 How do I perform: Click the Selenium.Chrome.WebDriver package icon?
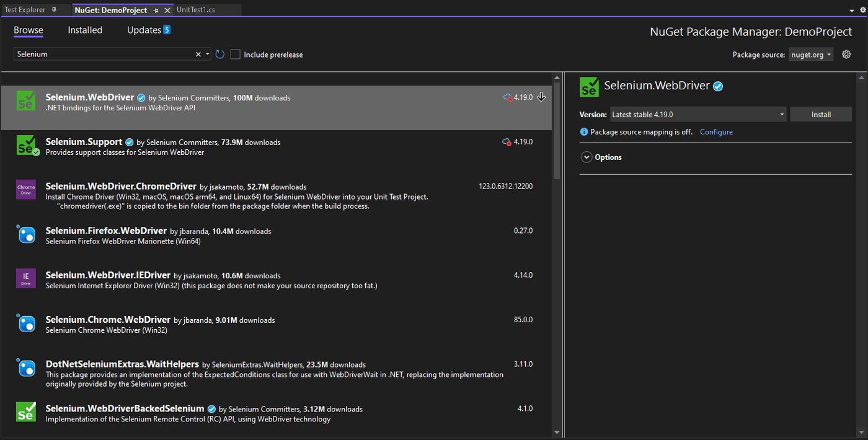[26, 323]
